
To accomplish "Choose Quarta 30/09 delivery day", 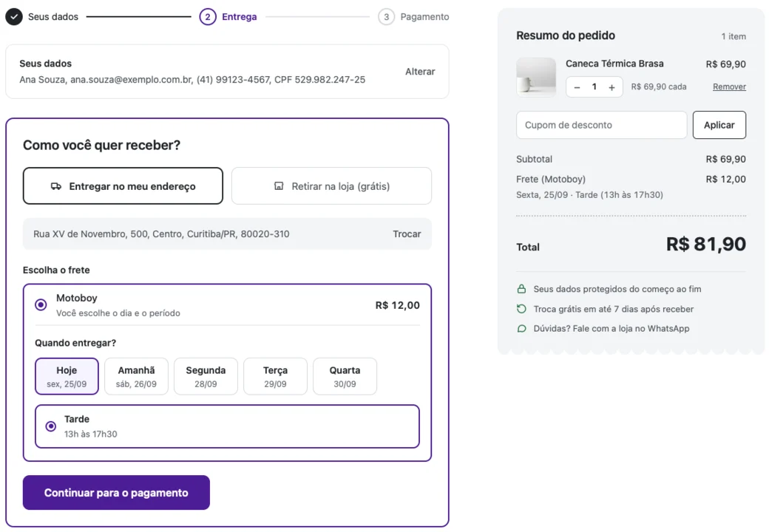I will 345,376.
